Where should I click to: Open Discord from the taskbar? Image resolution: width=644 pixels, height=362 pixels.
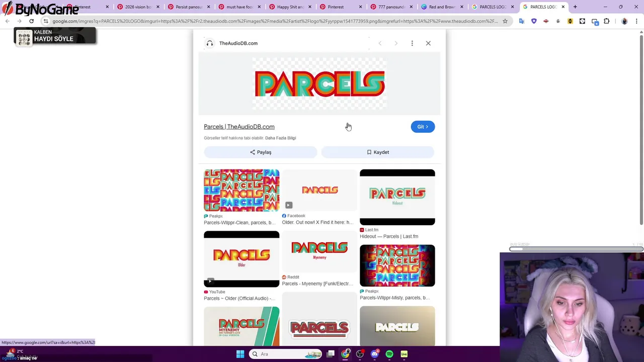(374, 354)
